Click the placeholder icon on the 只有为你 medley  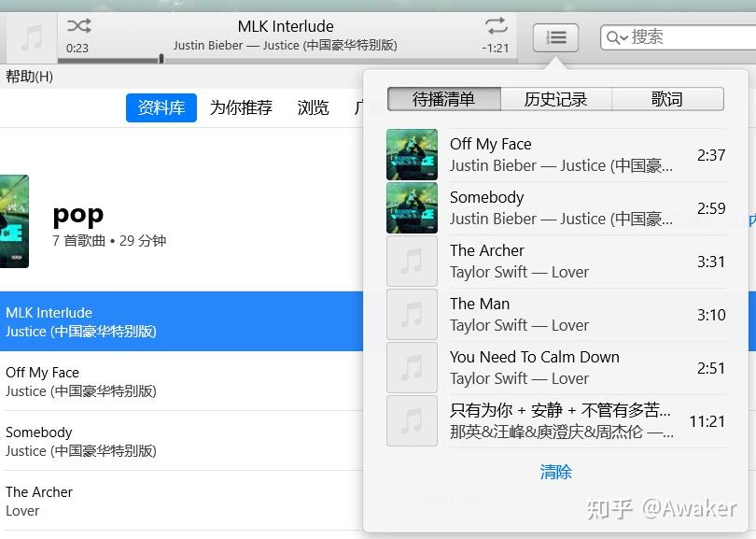pos(412,420)
